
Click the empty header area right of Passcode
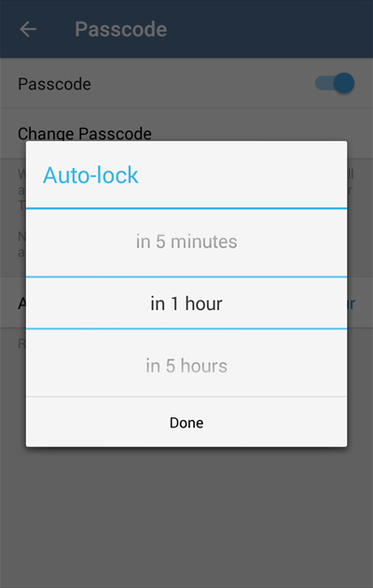point(269,29)
